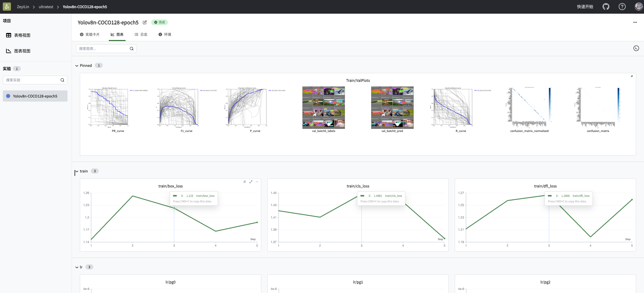Click the clock icon near search bar
The width and height of the screenshot is (644, 293).
click(636, 48)
